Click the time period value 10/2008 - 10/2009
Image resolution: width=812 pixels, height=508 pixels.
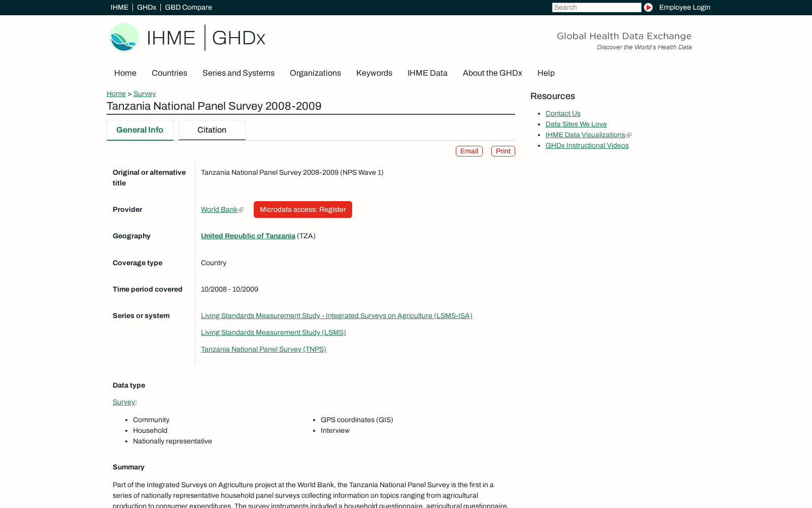click(229, 289)
